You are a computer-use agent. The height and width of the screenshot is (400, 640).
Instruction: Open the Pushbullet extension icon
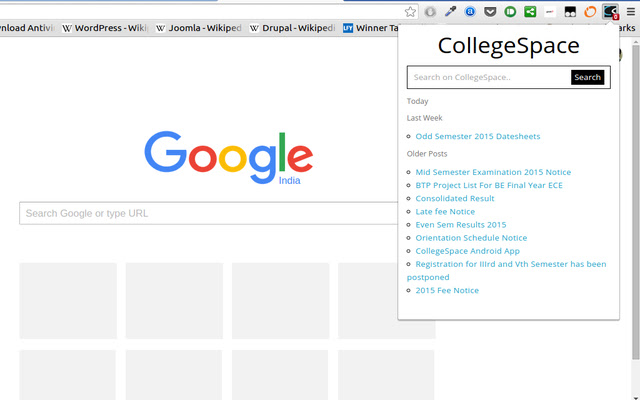point(510,12)
